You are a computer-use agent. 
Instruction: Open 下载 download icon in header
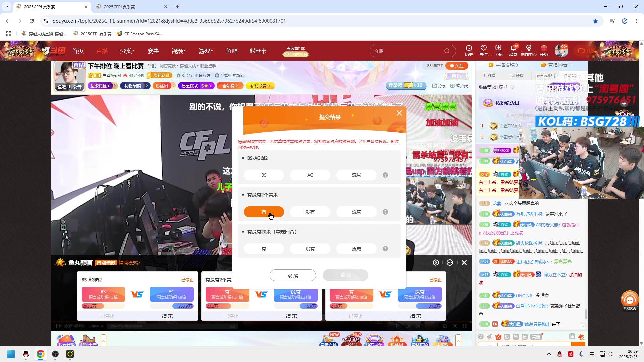pos(498,51)
